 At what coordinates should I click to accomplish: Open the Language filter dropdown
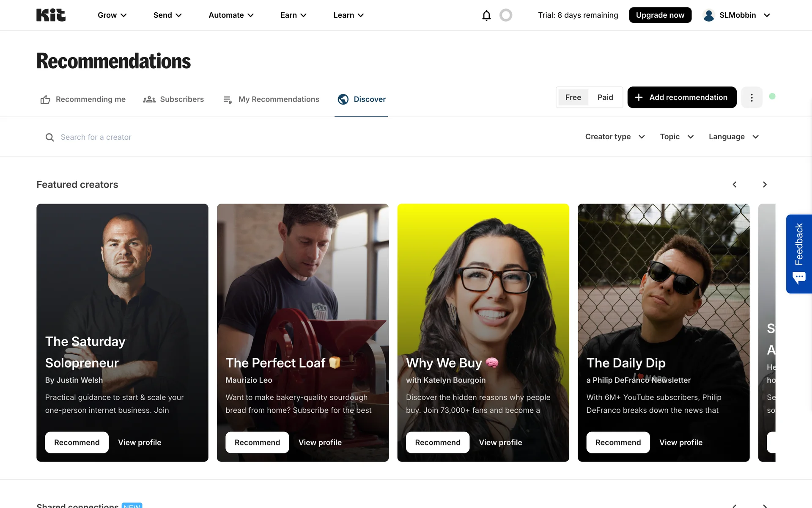pos(734,137)
